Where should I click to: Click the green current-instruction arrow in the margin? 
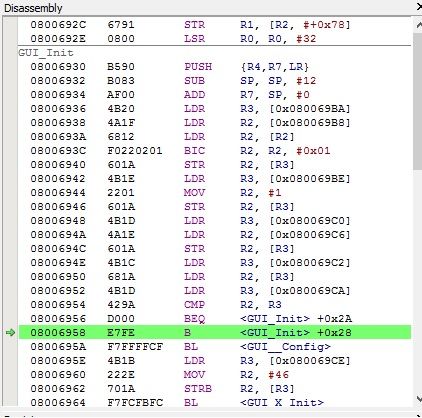click(10, 332)
